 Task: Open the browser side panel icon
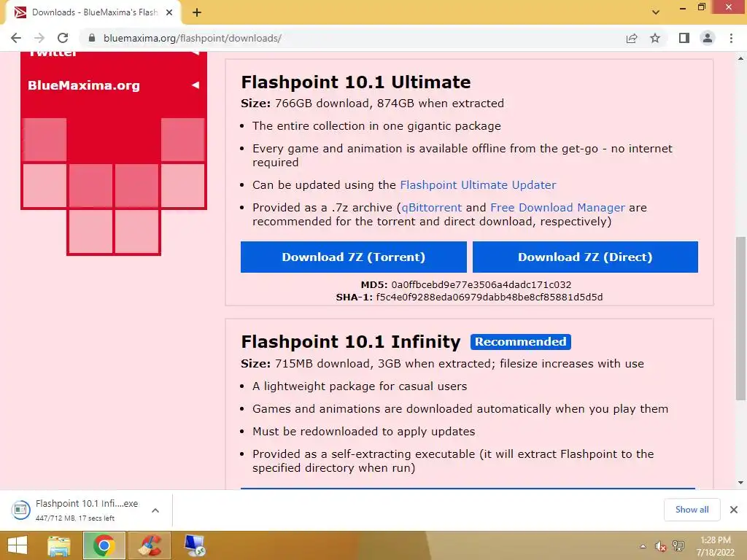[x=684, y=38]
